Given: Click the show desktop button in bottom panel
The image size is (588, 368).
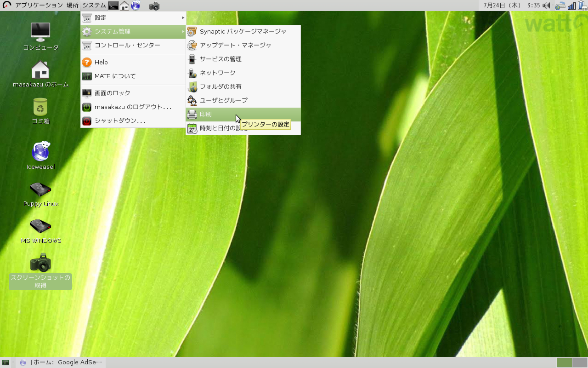Looking at the screenshot, I should coord(6,362).
